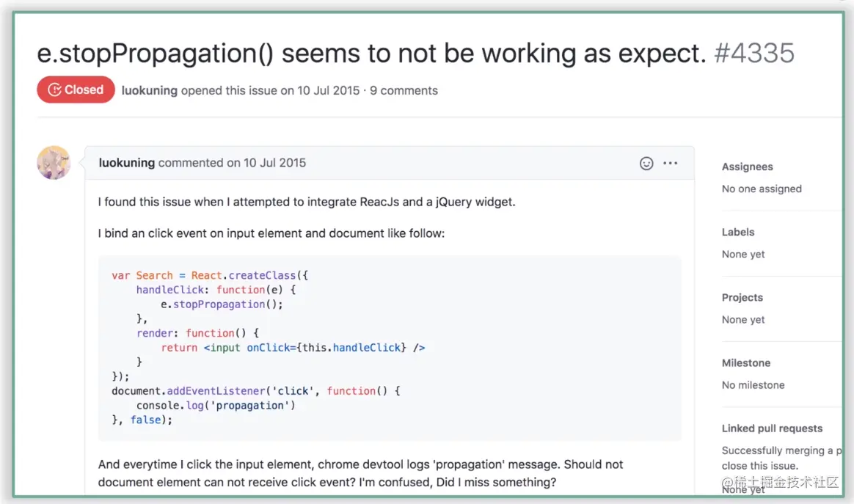Open luokuning's avatar image beside the comment

click(54, 163)
